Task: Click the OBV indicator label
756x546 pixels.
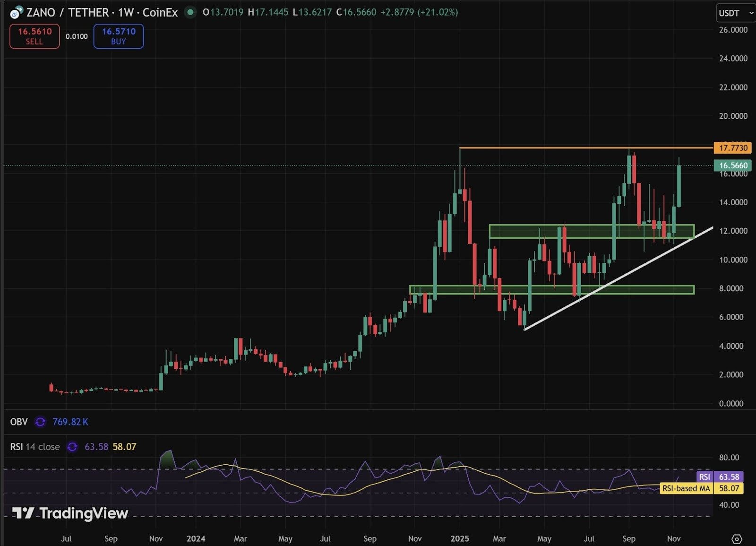Action: click(x=18, y=421)
